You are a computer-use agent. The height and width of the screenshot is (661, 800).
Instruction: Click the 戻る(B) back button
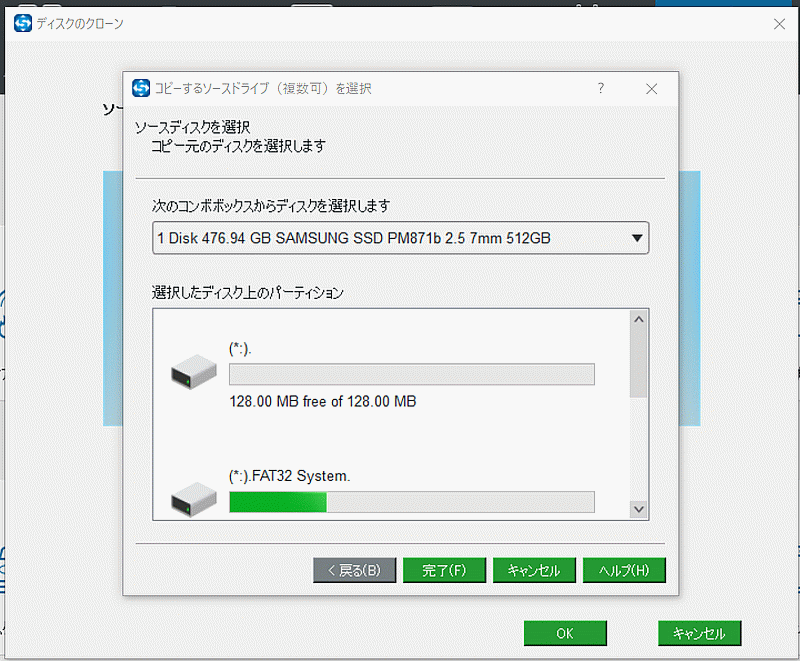point(355,570)
